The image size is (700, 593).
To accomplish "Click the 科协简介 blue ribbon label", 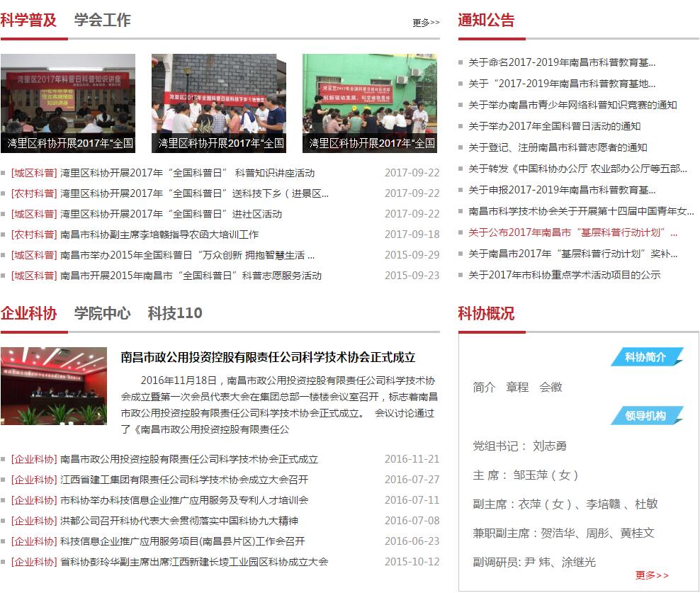I will pyautogui.click(x=645, y=357).
